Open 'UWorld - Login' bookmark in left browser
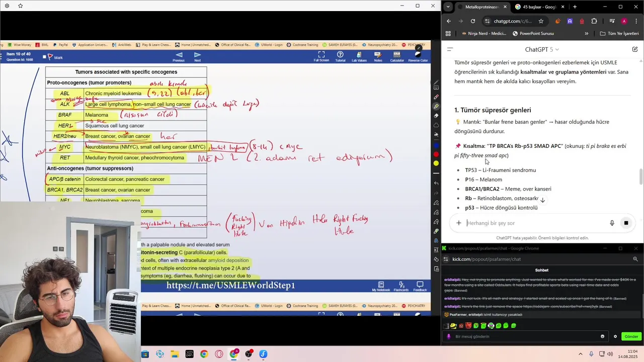This screenshot has height=362, width=644. (x=268, y=45)
